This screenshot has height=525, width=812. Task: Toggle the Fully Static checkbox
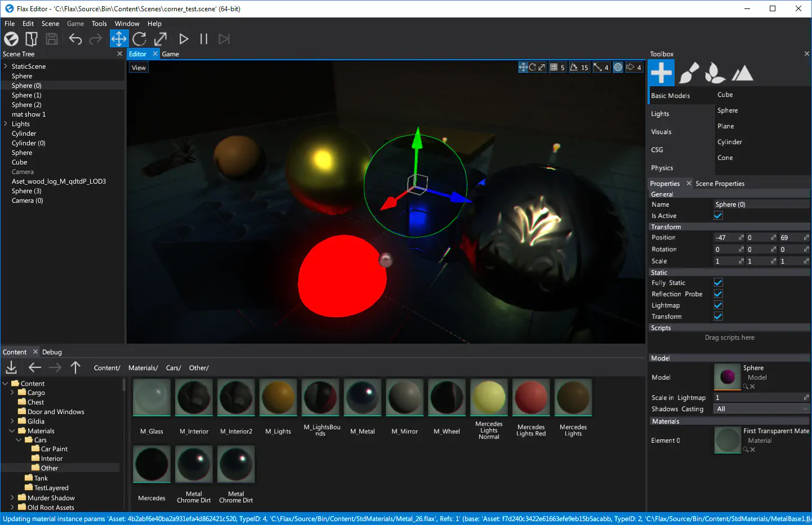pos(718,283)
